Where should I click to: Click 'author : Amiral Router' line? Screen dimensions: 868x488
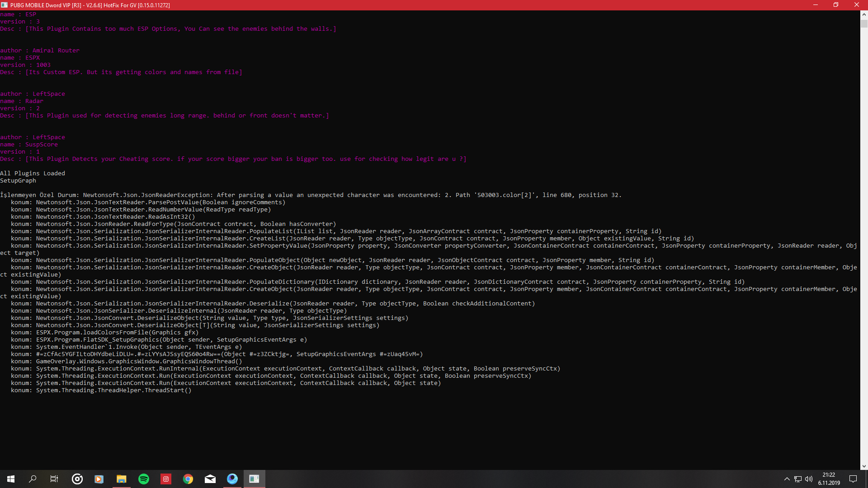point(40,51)
